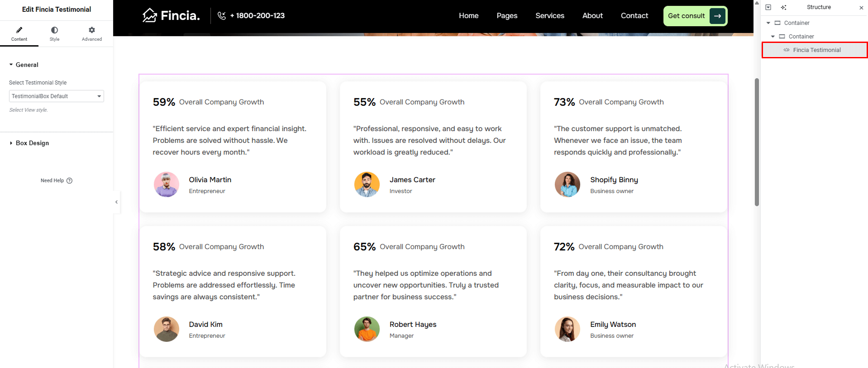Collapse the top-level Container tree arrow

(768, 23)
